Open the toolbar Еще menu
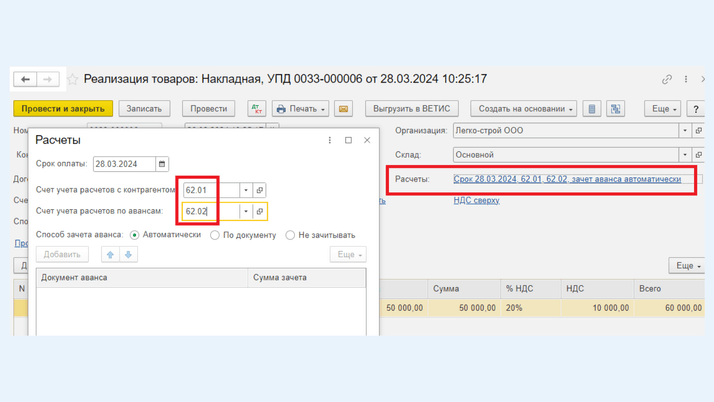Image resolution: width=714 pixels, height=402 pixels. (663, 109)
